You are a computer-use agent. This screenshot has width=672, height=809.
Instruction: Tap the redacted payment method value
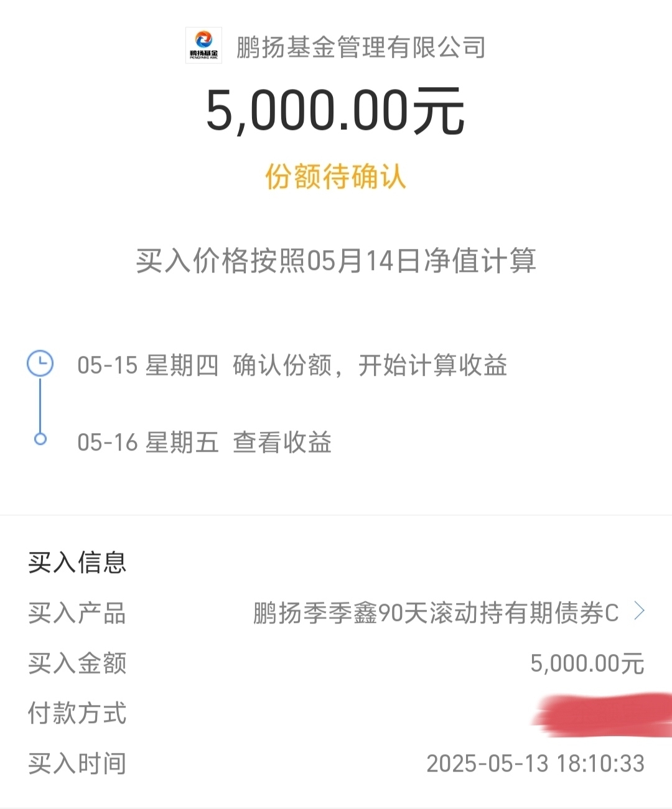point(601,714)
